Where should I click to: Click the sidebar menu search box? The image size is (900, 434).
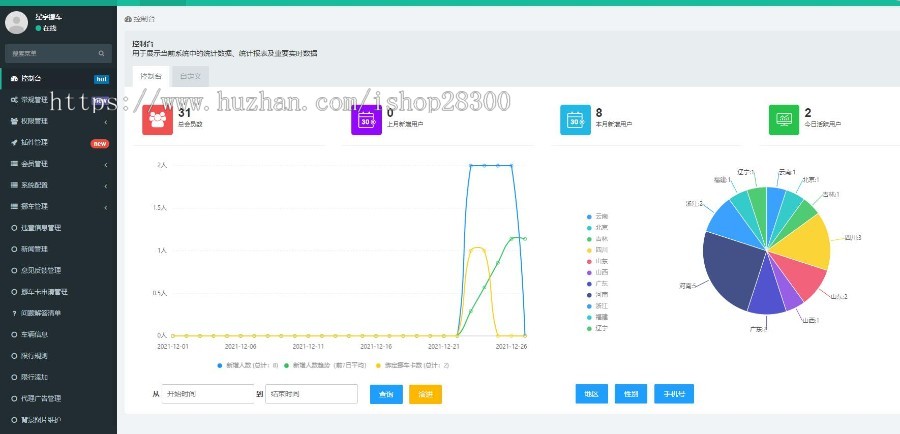59,53
